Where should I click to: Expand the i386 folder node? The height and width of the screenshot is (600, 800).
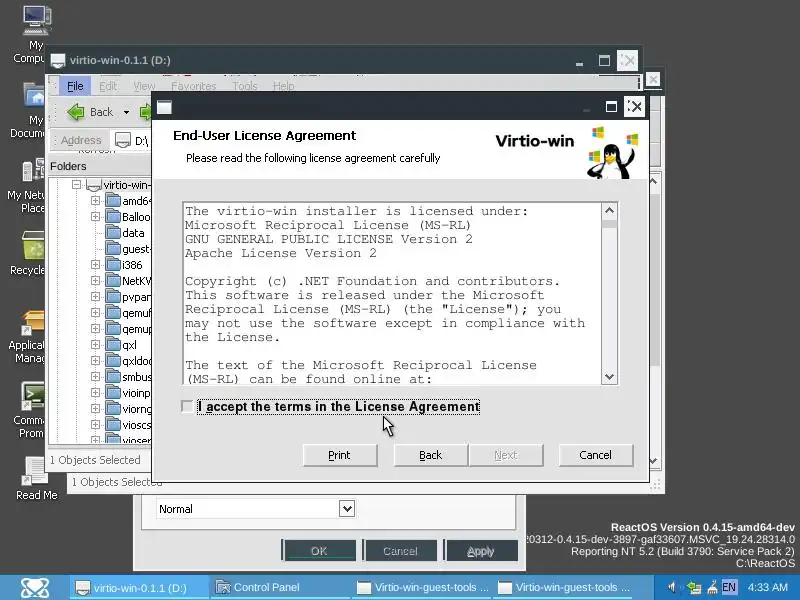pos(95,264)
